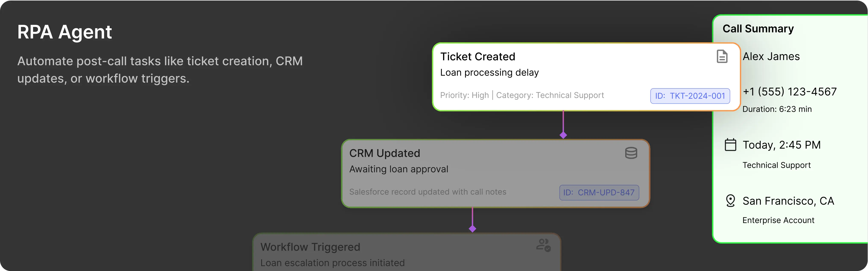Click the location pin icon beside San Francisco
Screen dimensions: 868x271
(730, 200)
